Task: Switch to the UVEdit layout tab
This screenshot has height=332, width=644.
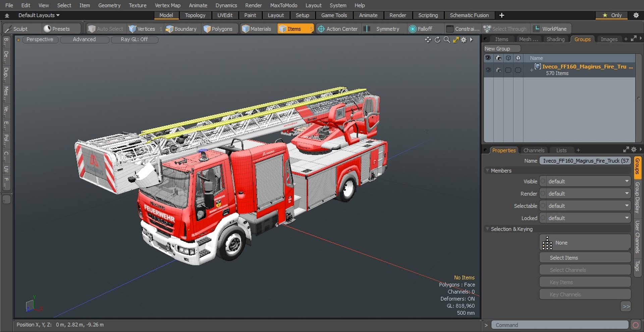Action: point(225,15)
